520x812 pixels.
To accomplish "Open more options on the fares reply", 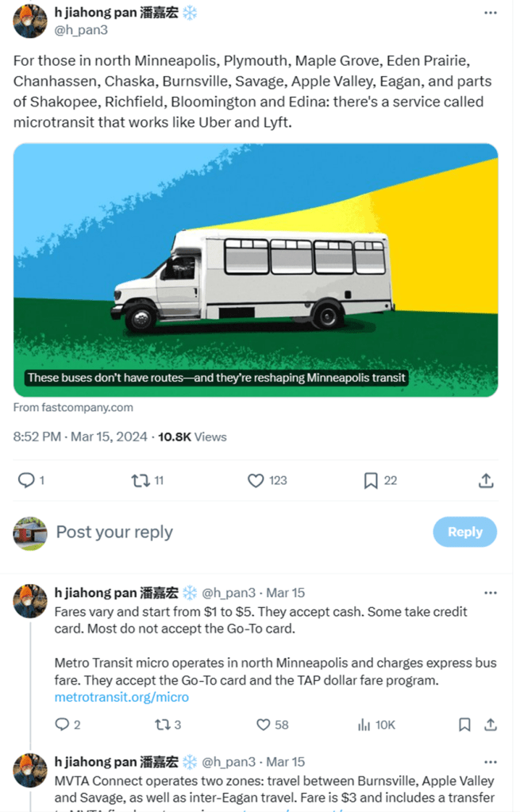I will 491,593.
